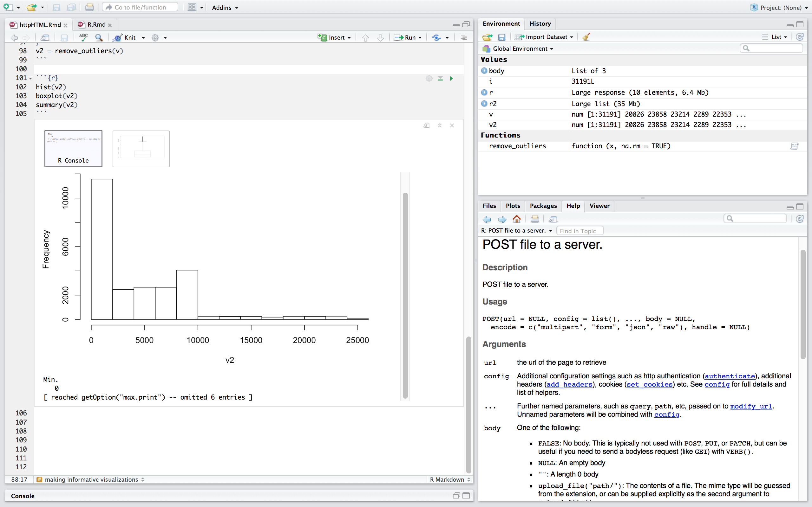The image size is (812, 507).
Task: Collapse chunk output with double chevron
Action: click(x=440, y=125)
